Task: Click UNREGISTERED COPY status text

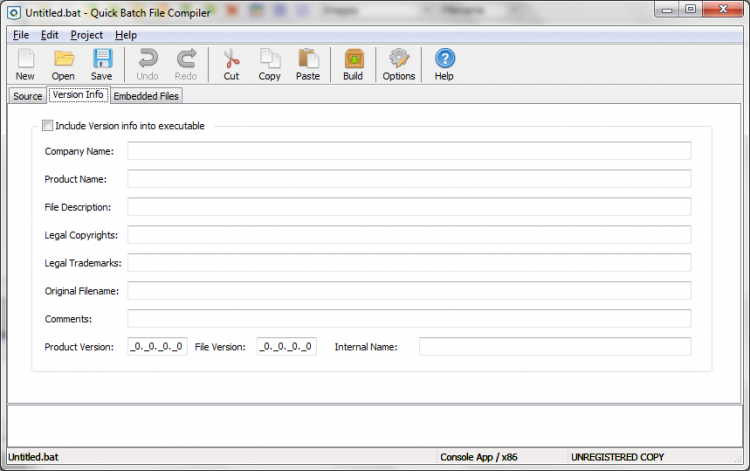Action: point(618,457)
